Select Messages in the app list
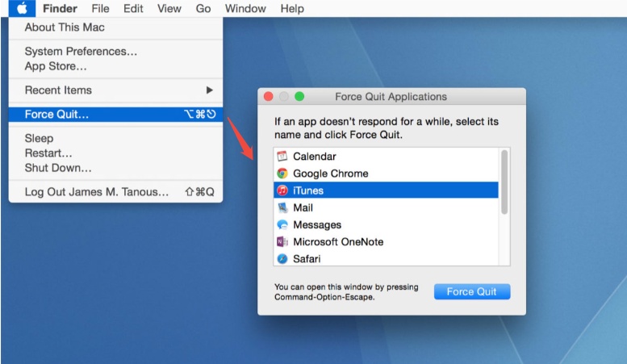Screen dimensions: 627x364 pyautogui.click(x=386, y=225)
